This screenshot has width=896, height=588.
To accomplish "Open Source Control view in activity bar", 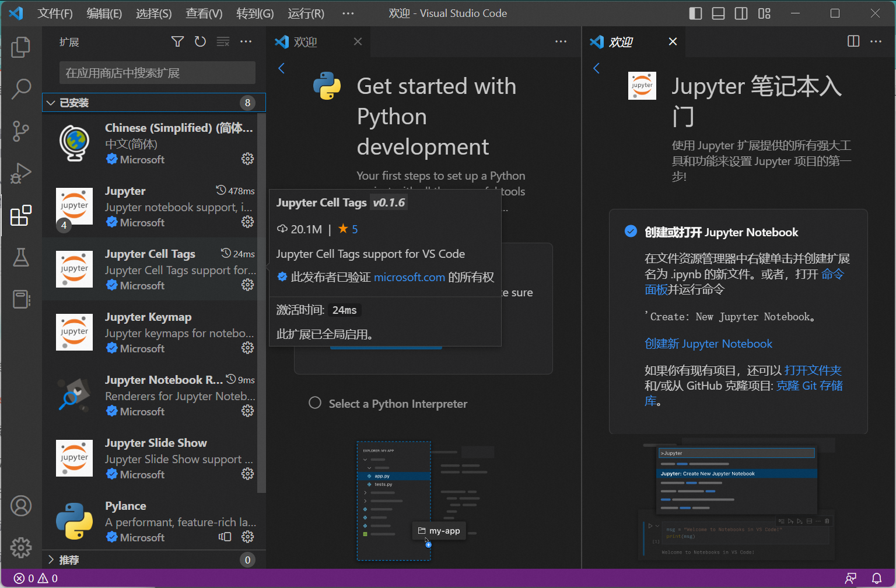I will tap(21, 131).
